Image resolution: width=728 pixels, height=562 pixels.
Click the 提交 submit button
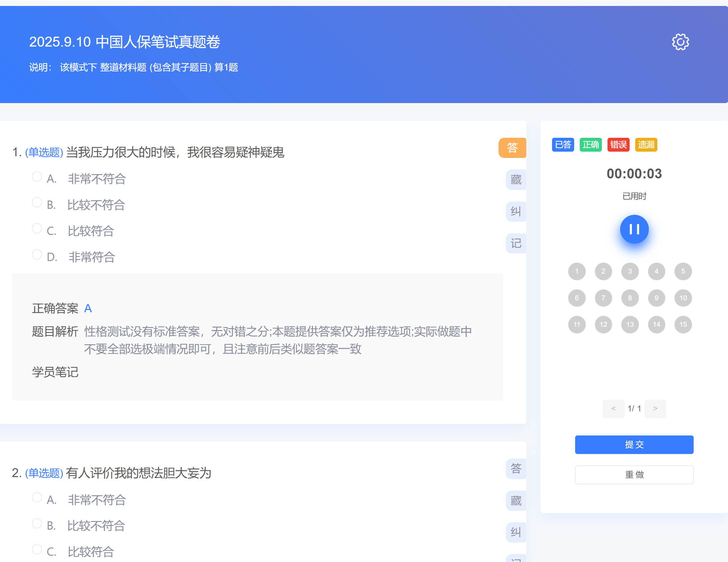click(x=634, y=445)
